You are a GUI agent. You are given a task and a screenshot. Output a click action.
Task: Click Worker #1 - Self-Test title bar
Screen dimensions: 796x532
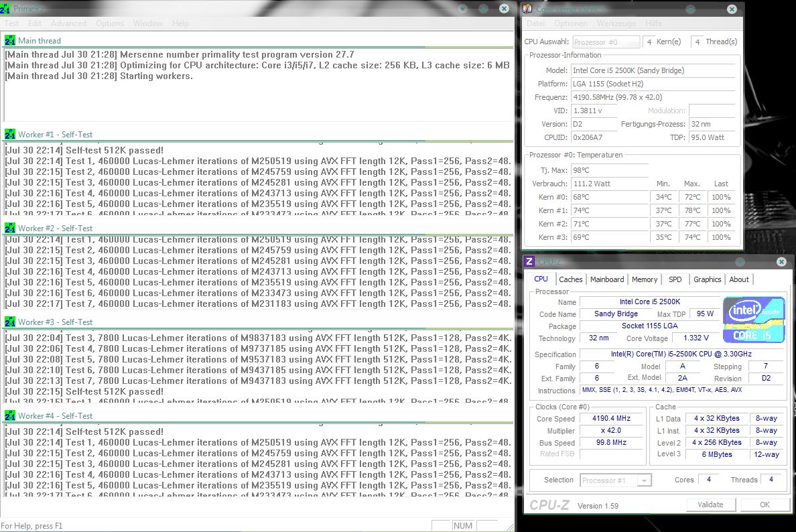(x=259, y=135)
